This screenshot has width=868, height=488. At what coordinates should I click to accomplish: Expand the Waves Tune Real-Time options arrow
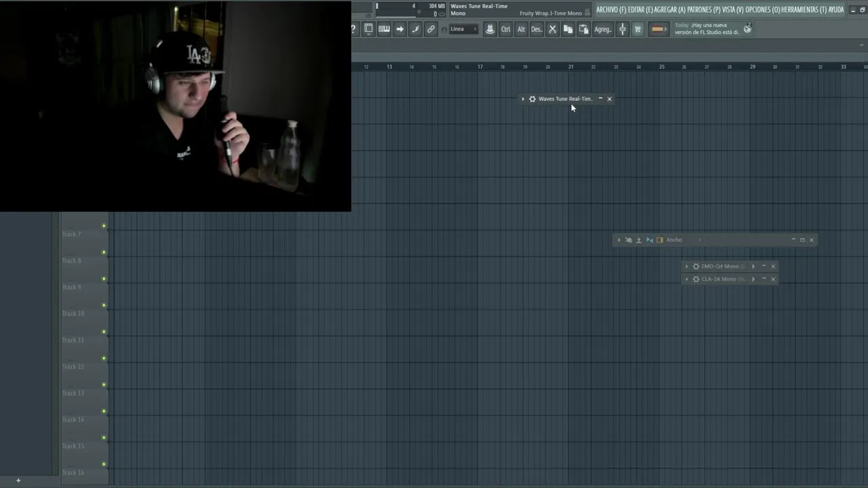coord(523,99)
